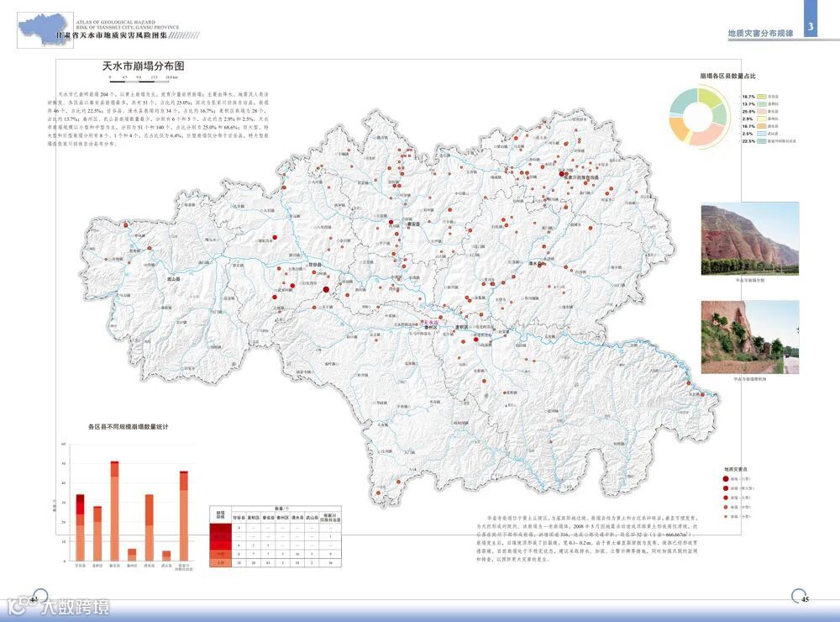Click the 甘谷县 label on the map
This screenshot has height=622, width=840.
314,265
